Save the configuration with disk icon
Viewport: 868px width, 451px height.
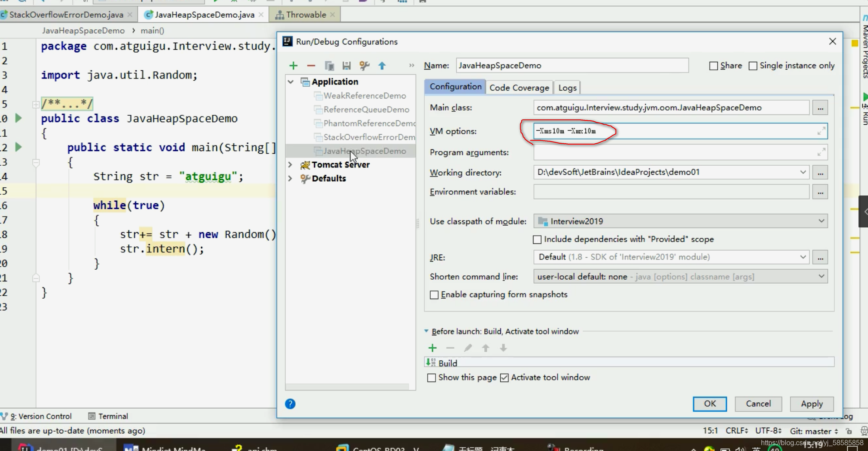(347, 66)
